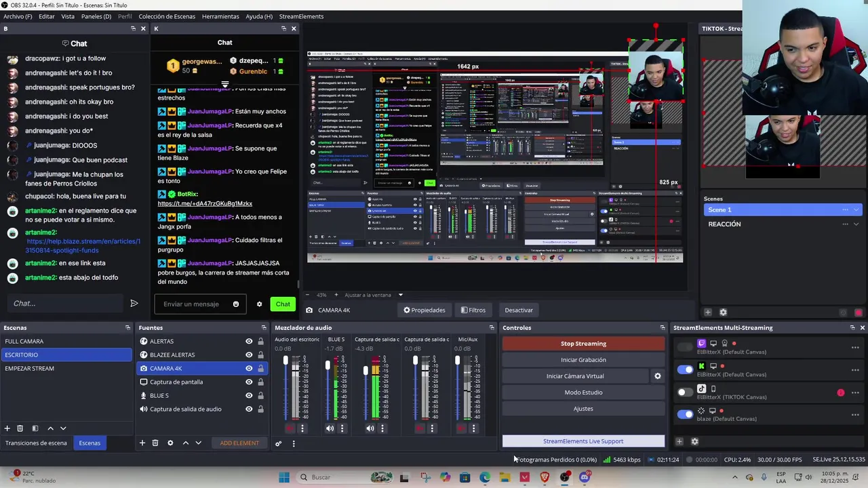
Task: Expand the Scene 1 chevron in TIKTOK panel
Action: 856,210
